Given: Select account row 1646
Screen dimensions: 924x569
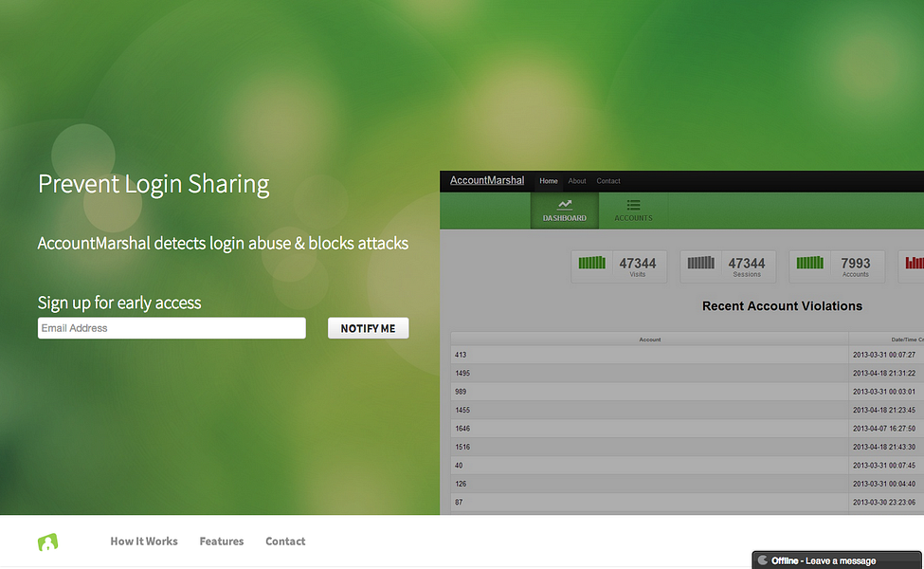Looking at the screenshot, I should [649, 429].
